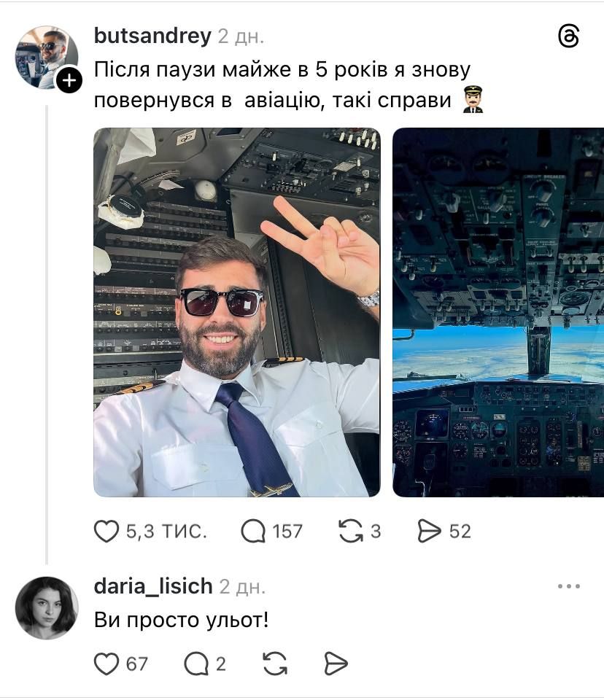Image resolution: width=604 pixels, height=700 pixels.
Task: Reply to daria_lisich's comment
Action: point(196,664)
